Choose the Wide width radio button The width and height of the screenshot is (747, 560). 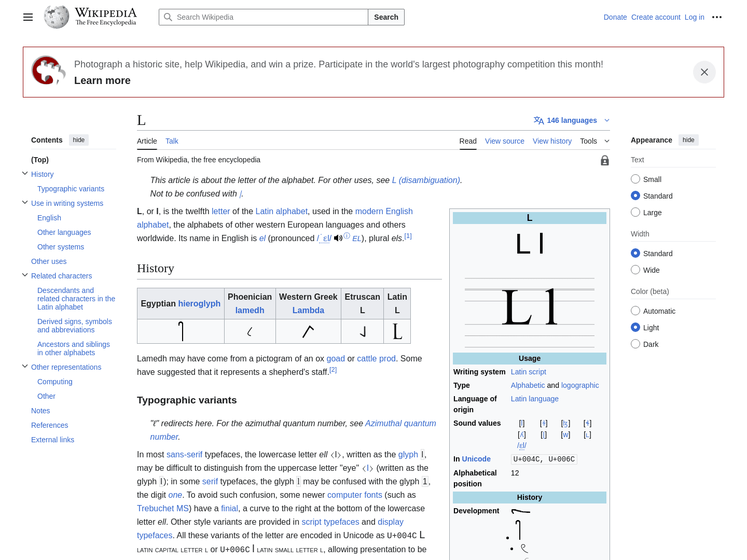pos(635,270)
